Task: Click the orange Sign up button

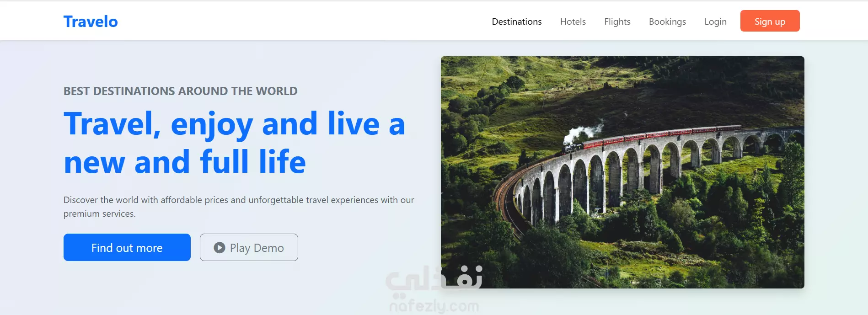Action: [x=770, y=21]
